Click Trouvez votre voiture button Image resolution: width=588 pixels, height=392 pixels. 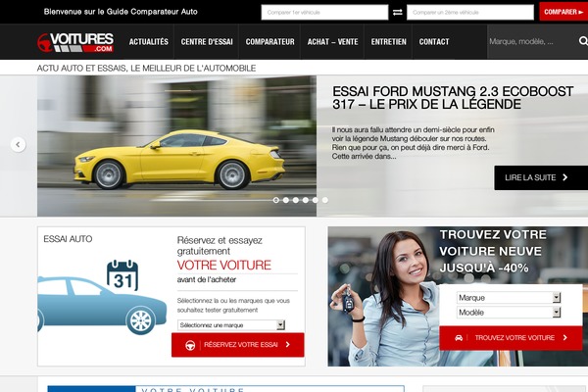(511, 338)
